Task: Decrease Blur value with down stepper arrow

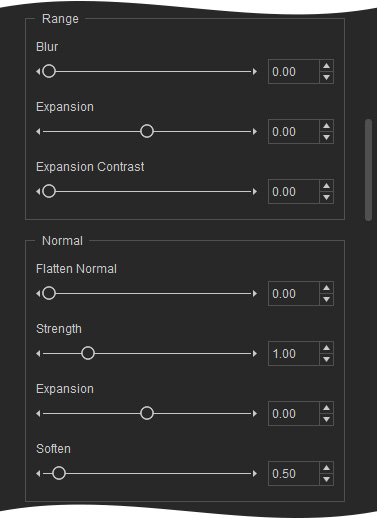Action: pyautogui.click(x=326, y=77)
